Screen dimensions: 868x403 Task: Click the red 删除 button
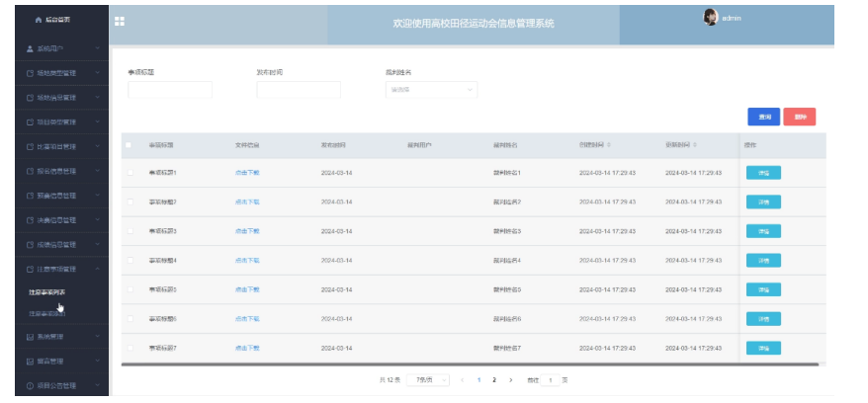[x=800, y=117]
